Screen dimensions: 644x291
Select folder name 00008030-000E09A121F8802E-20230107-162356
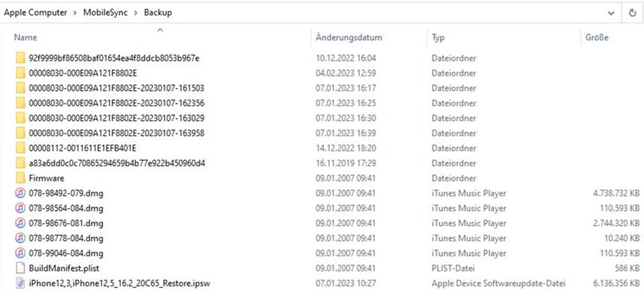pos(117,103)
